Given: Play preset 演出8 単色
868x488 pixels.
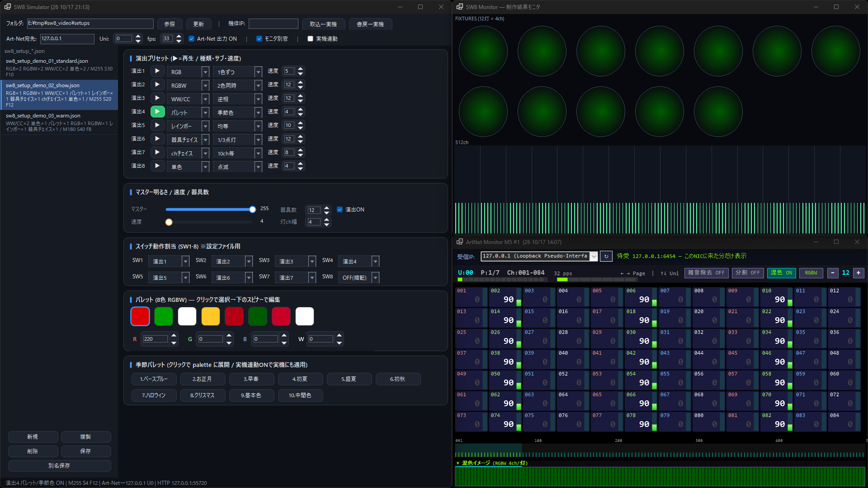Looking at the screenshot, I should point(157,166).
